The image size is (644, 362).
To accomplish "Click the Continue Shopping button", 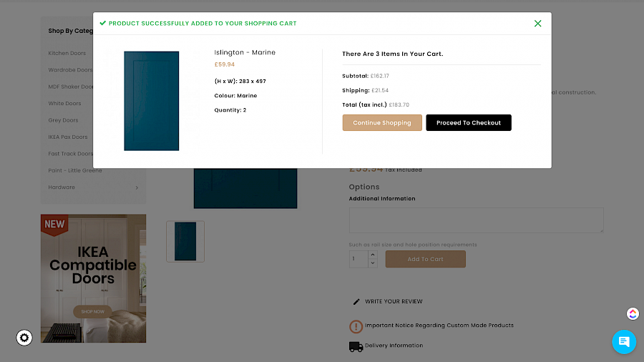I will 382,123.
